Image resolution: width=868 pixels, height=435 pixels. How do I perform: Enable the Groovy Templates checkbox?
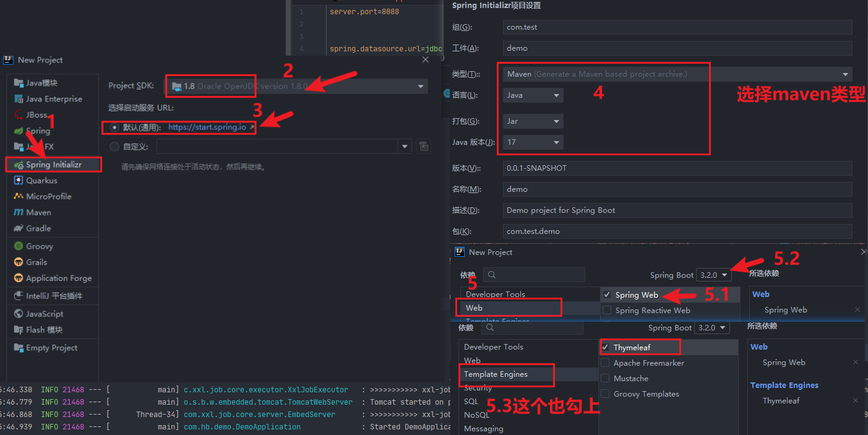tap(606, 394)
